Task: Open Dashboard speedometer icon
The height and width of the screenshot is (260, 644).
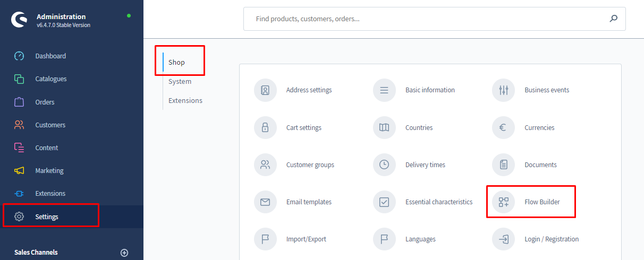Action: click(x=19, y=56)
